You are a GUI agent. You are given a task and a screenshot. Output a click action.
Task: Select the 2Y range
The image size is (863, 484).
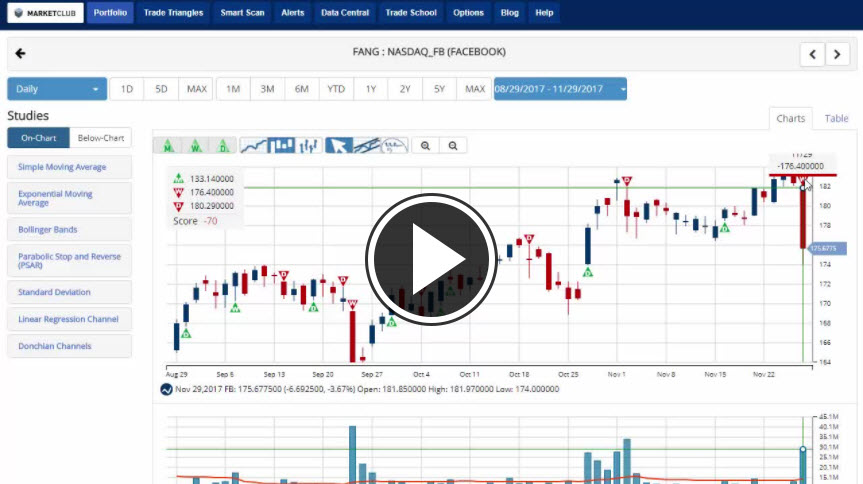(405, 89)
